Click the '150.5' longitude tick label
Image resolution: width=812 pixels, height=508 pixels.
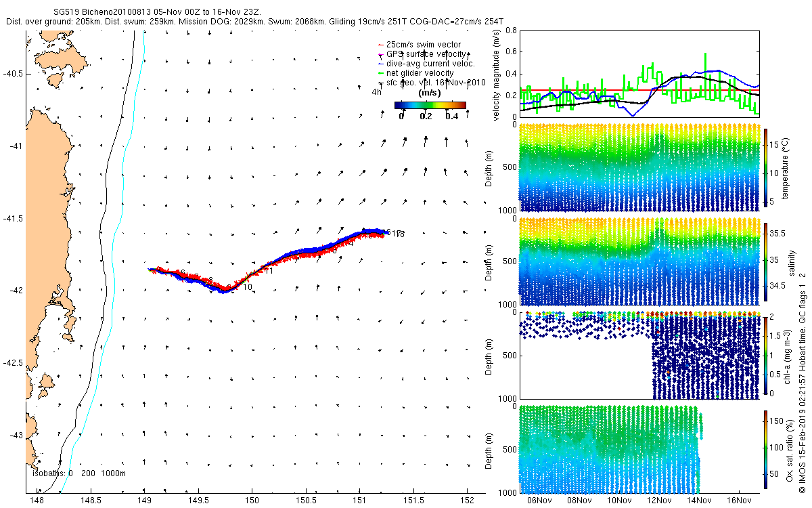coord(306,500)
